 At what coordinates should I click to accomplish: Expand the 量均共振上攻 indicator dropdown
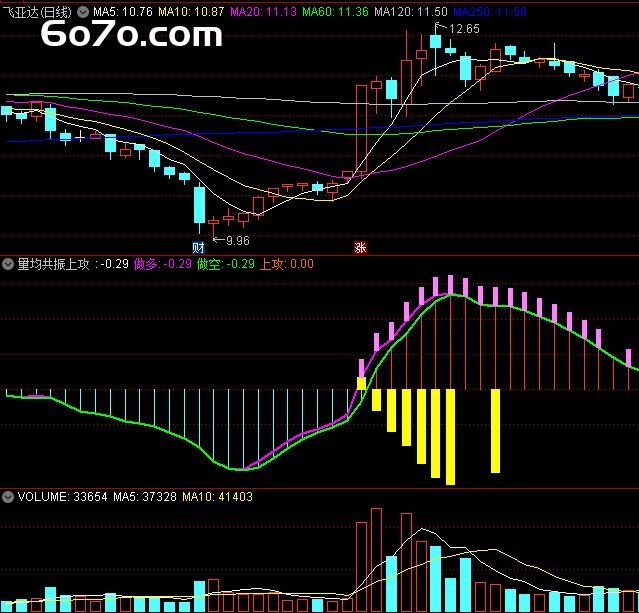click(8, 265)
